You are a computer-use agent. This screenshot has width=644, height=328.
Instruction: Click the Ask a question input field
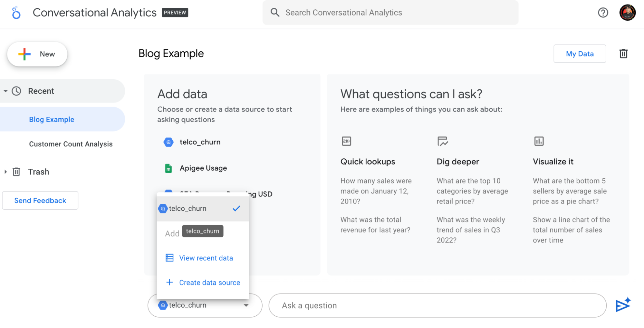click(x=437, y=305)
